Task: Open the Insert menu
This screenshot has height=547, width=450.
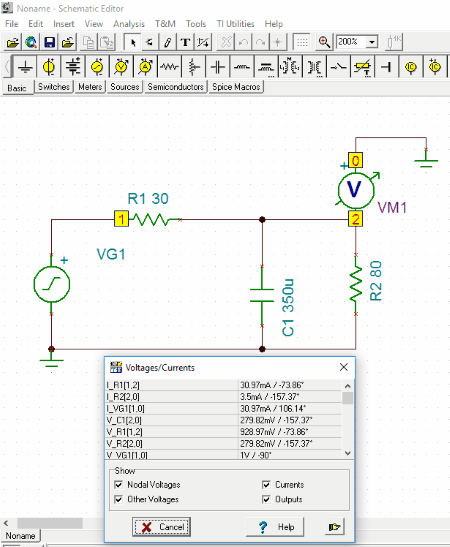Action: 63,24
